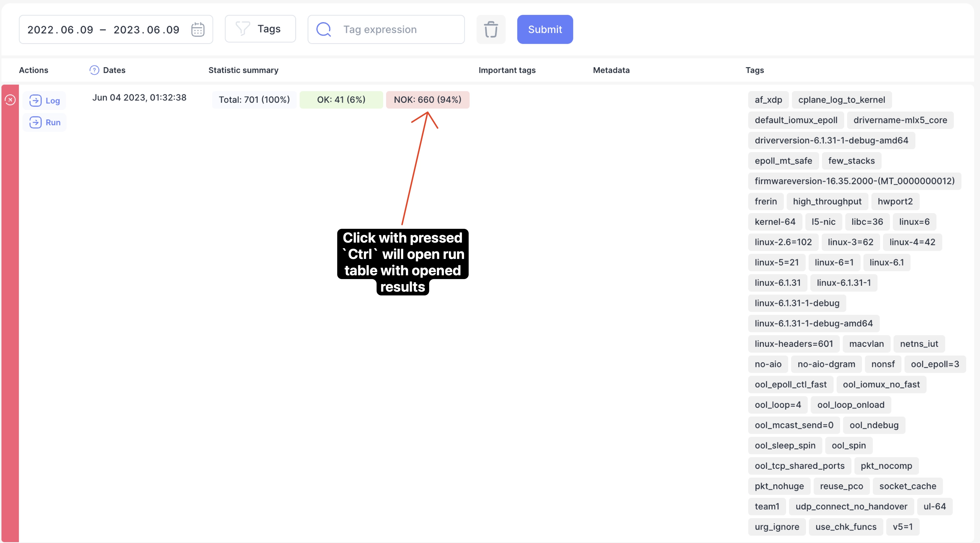Click Total: 701 (100%) statistic badge

(254, 100)
